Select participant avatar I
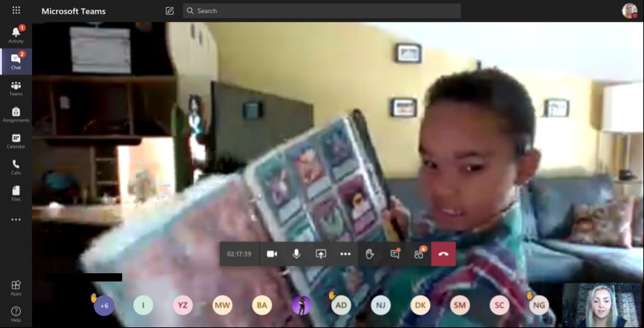Screen dimensions: 644x328 (x=144, y=305)
